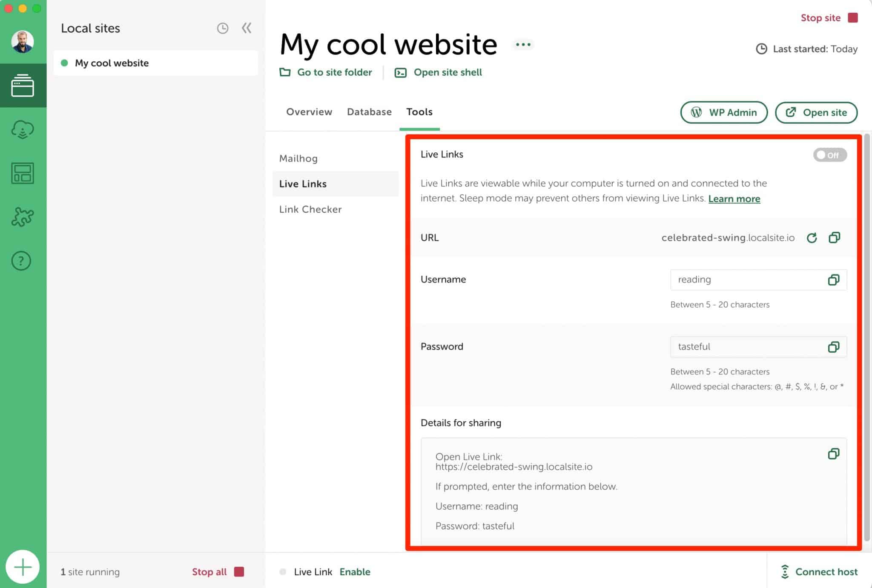Image resolution: width=872 pixels, height=588 pixels.
Task: Open the Mailhog tool
Action: (298, 158)
